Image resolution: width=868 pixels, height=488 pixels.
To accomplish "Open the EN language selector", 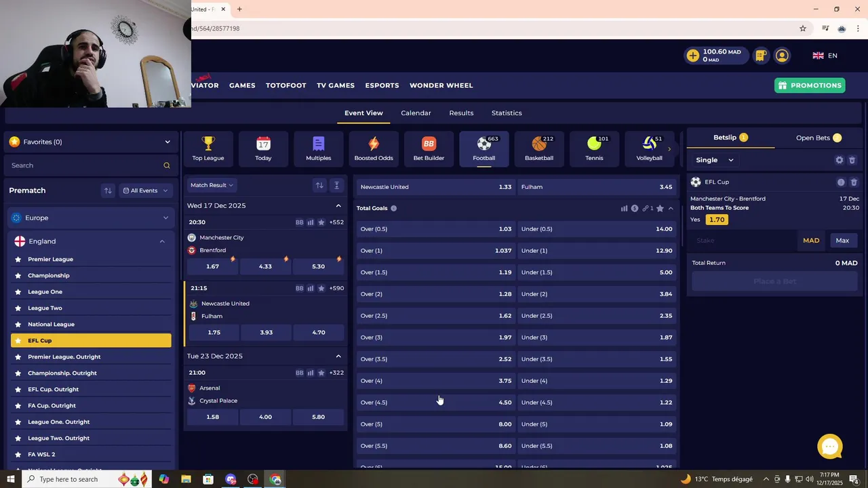I will pos(825,56).
